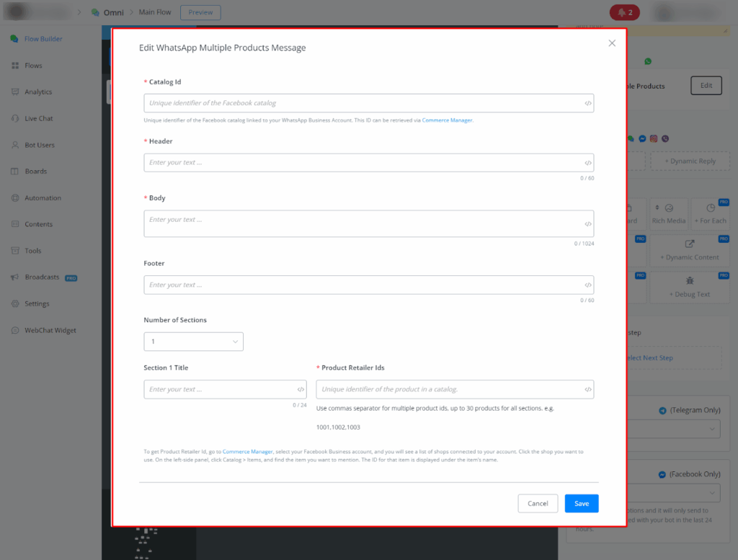The image size is (738, 560).
Task: Click the notification bell icon
Action: coord(622,12)
